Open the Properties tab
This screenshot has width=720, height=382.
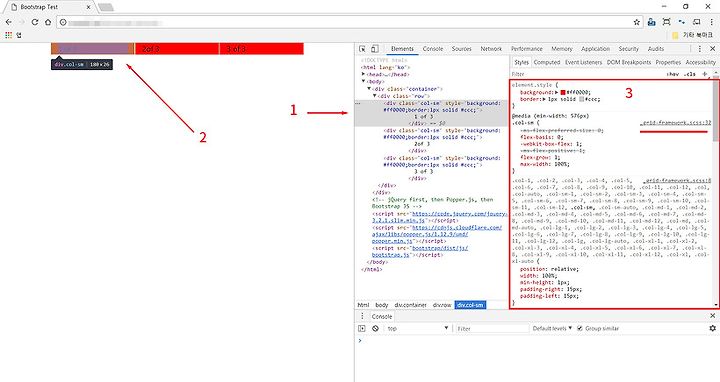(668, 62)
